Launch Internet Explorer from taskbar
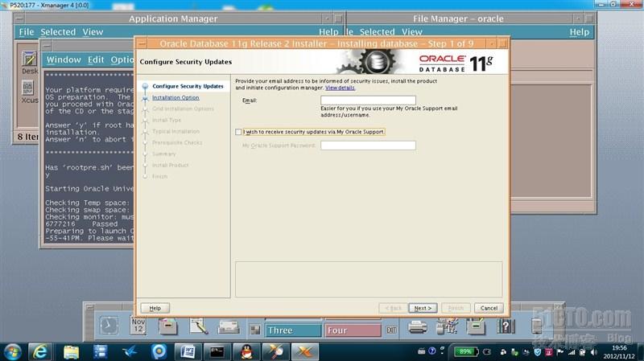Screen dimensions: 644x361 coord(39,352)
